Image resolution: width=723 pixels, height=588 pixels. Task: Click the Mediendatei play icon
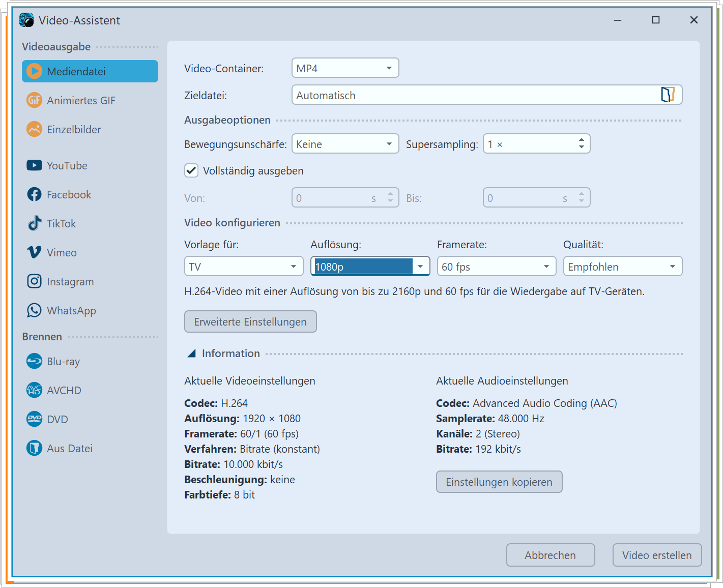(x=34, y=71)
